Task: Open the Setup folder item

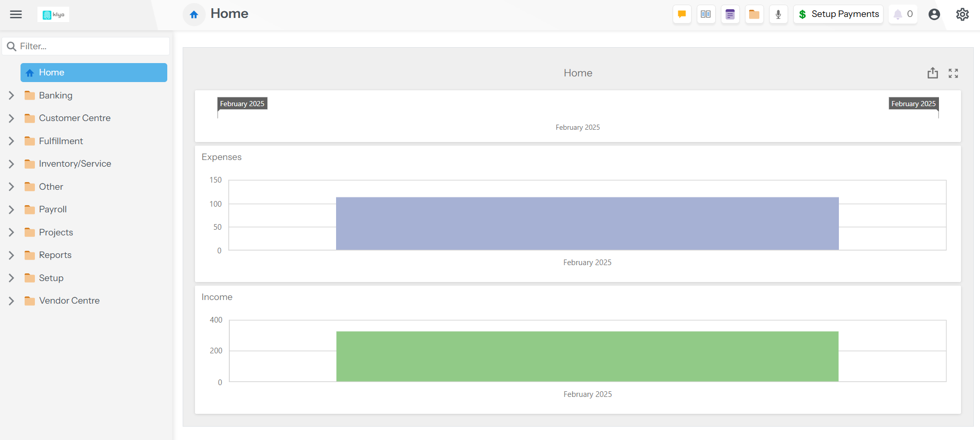Action: (x=94, y=278)
